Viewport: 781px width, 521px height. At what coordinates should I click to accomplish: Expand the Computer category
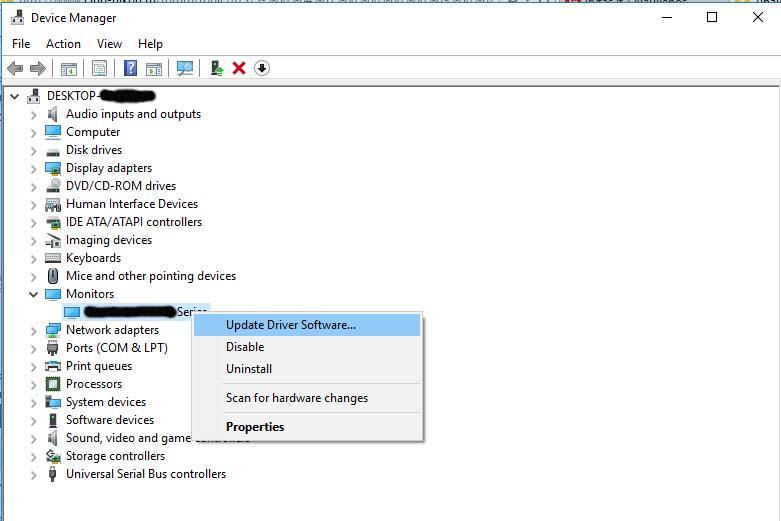[x=33, y=133]
